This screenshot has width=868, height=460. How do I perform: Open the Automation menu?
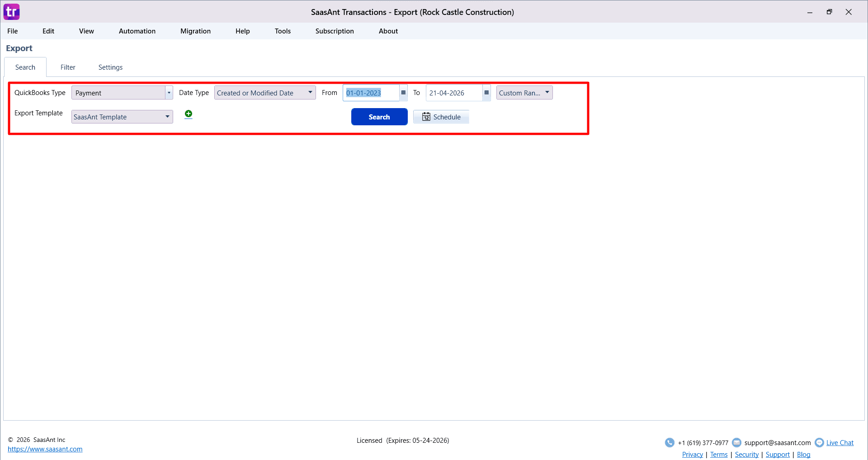tap(137, 31)
